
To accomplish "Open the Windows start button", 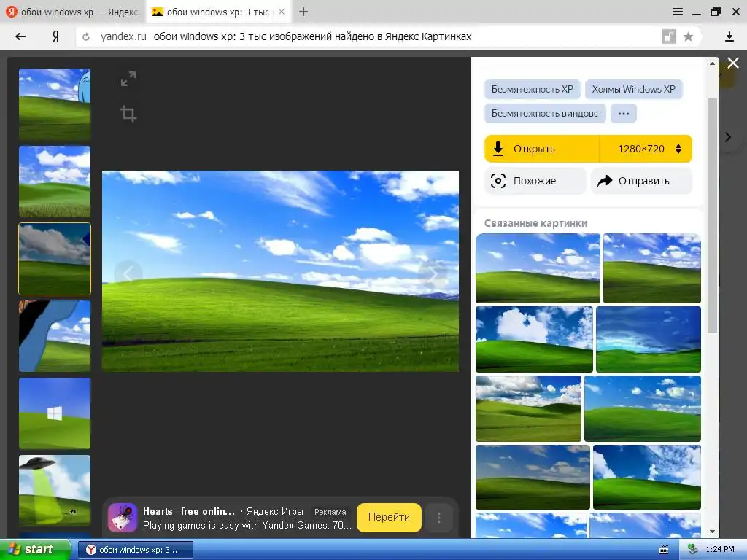I will pyautogui.click(x=36, y=549).
